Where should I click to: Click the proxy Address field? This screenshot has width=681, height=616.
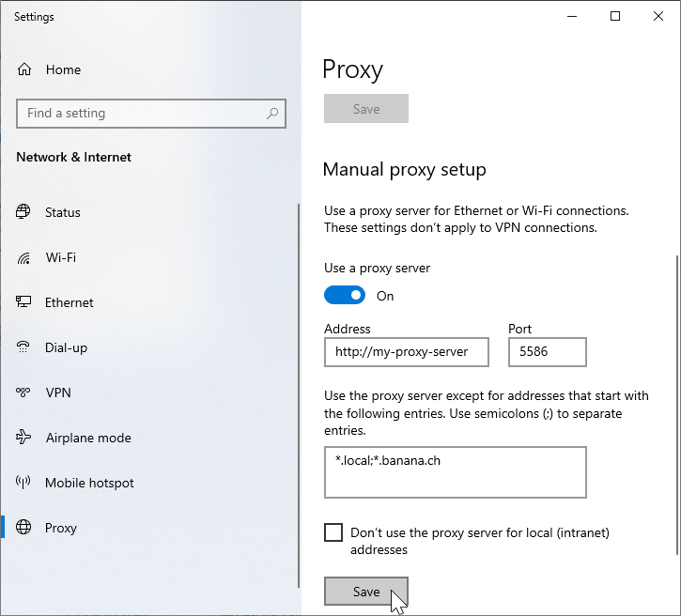(408, 352)
